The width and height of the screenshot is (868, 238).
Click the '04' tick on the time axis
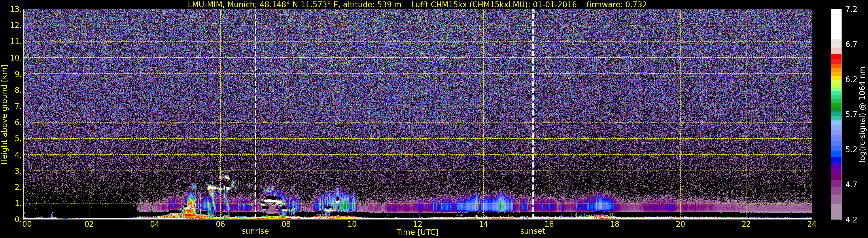155,224
